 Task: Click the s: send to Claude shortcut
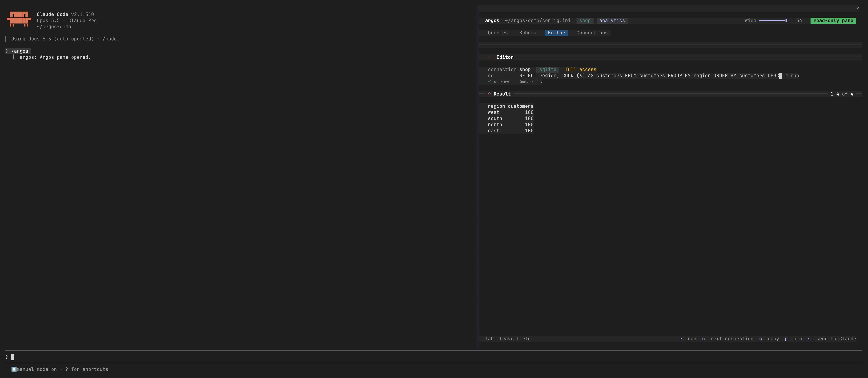point(832,339)
